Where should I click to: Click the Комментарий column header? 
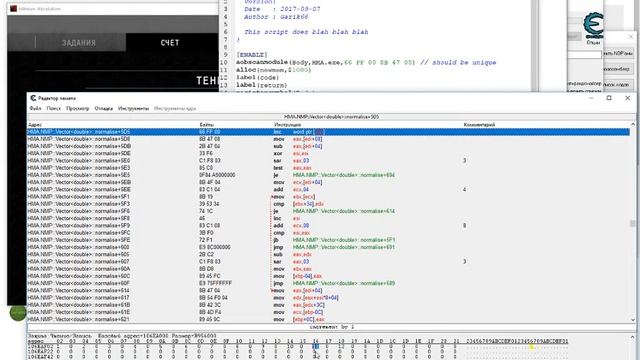tap(479, 124)
